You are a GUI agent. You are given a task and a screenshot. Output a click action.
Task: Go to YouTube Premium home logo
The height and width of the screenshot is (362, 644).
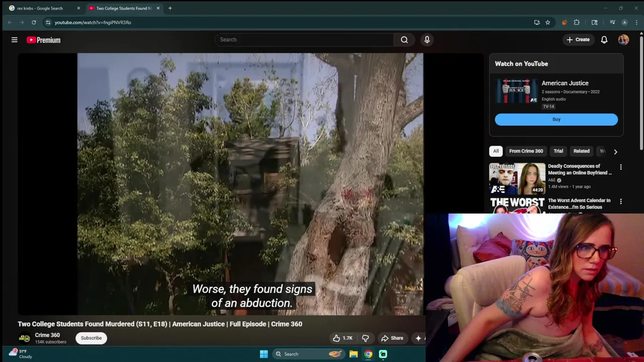(x=43, y=40)
